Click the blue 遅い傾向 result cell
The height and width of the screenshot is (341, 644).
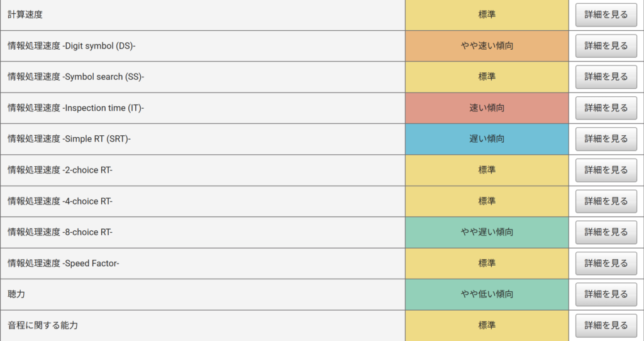tap(487, 139)
